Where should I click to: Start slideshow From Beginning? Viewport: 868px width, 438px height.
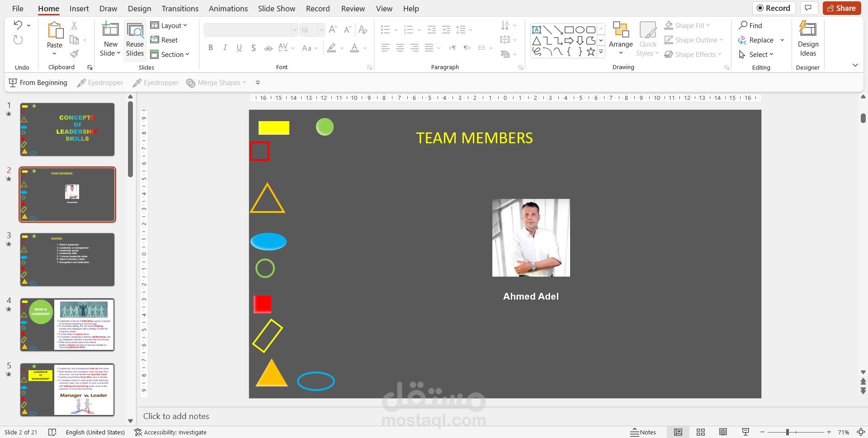coord(38,83)
